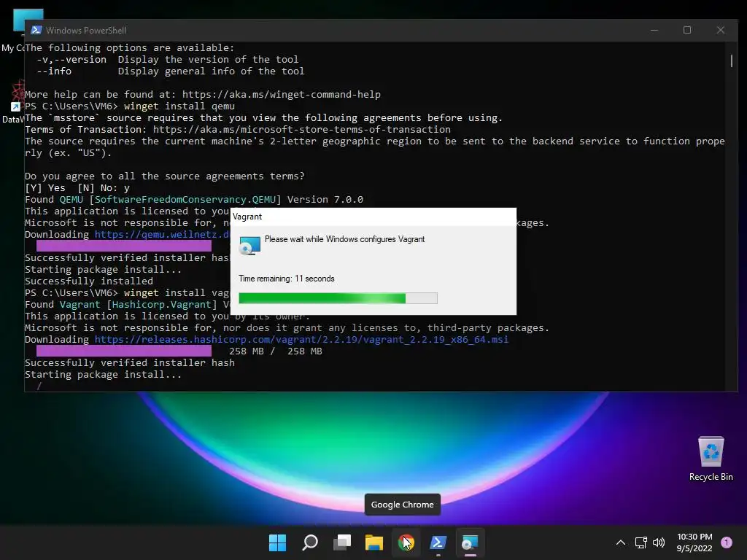Show hidden system tray icons

620,542
